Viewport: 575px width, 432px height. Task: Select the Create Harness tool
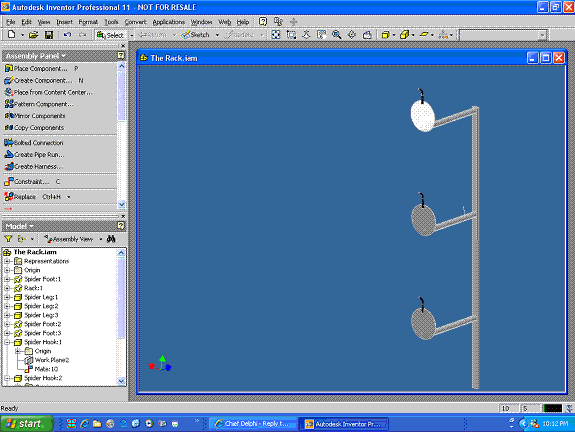pyautogui.click(x=34, y=166)
